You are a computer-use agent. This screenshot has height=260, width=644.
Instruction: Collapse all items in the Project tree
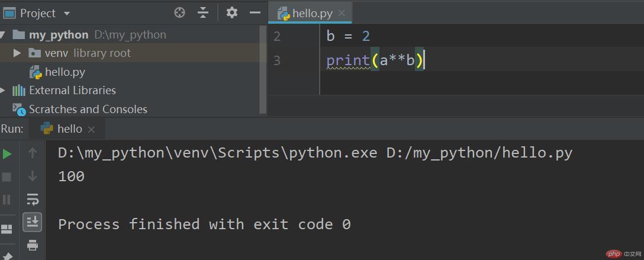[203, 13]
